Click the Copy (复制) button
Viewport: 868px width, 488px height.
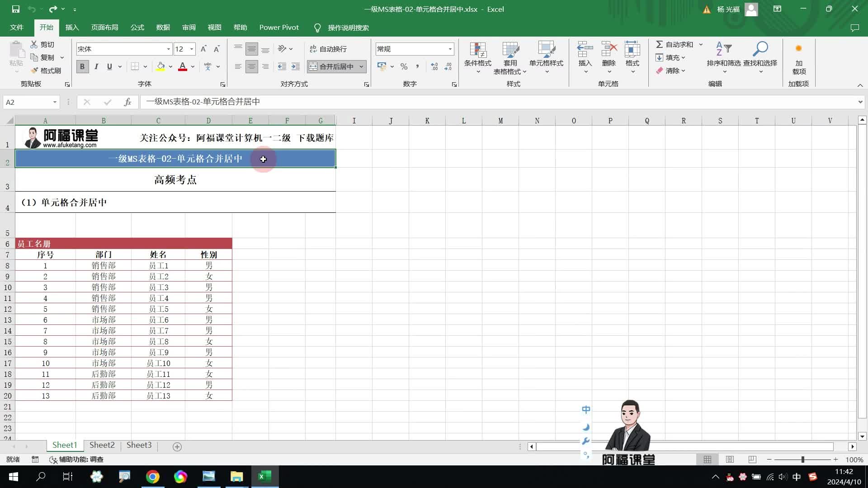[43, 57]
